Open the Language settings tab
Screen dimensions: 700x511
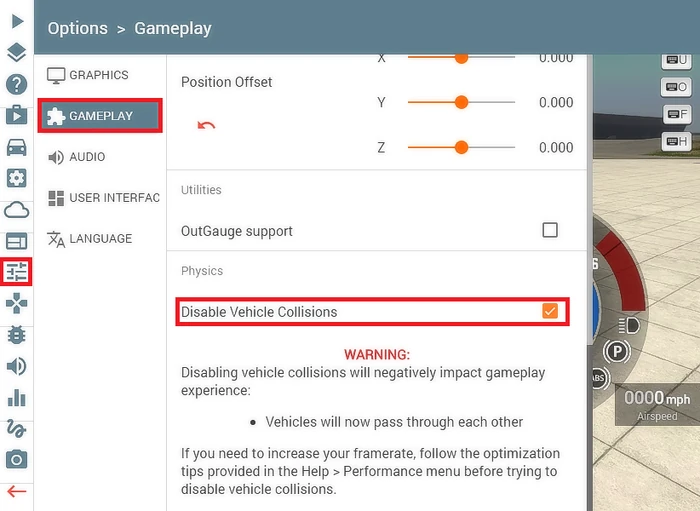(100, 239)
